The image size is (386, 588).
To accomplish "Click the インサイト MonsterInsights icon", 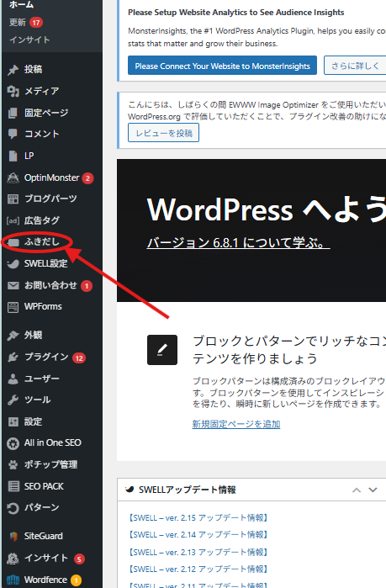I will tap(13, 559).
